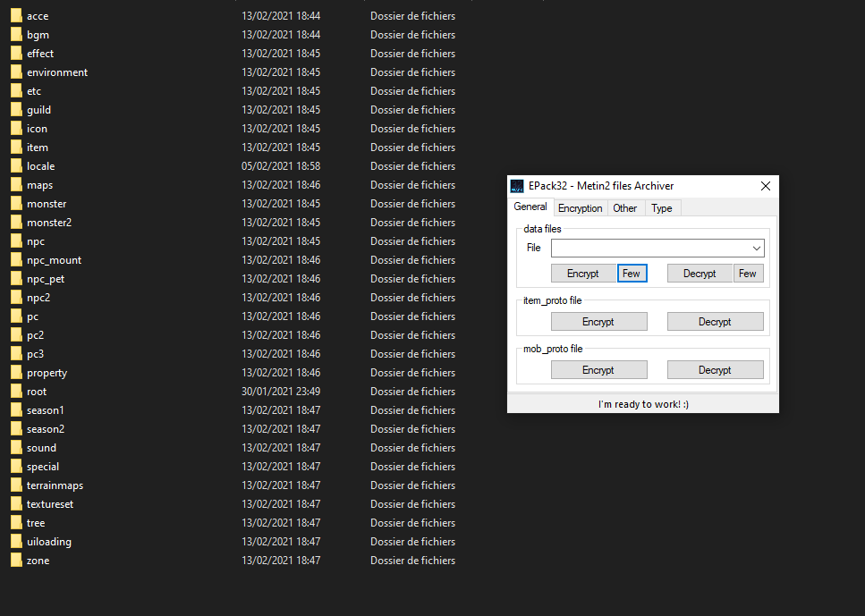Select the environment folder icon

pos(17,72)
